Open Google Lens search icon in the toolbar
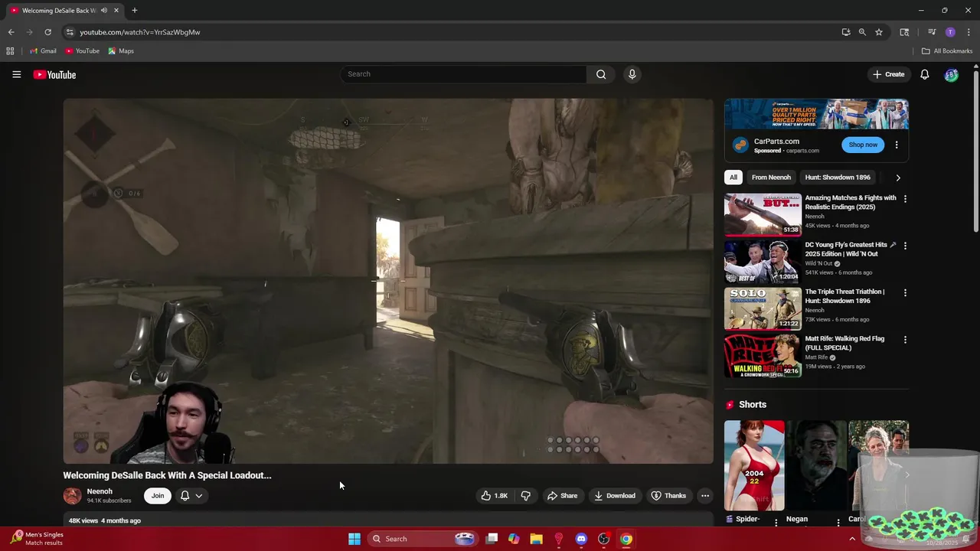 [x=904, y=32]
